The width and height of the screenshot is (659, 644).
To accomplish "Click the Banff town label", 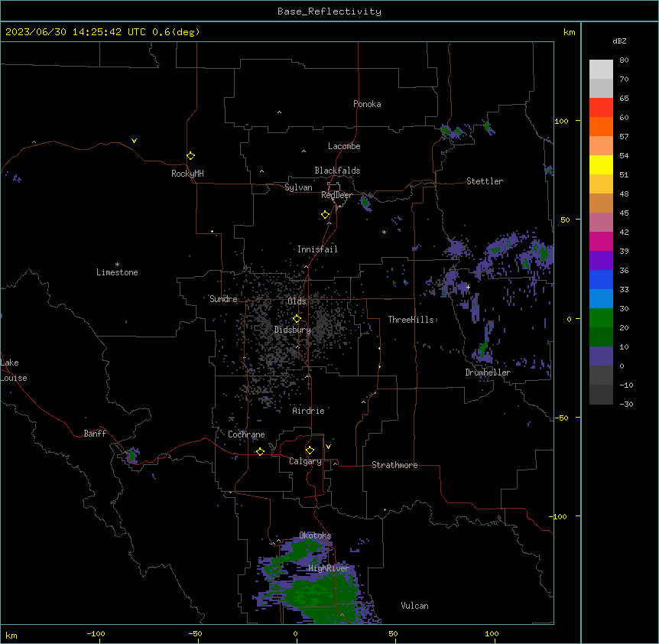I will click(95, 434).
